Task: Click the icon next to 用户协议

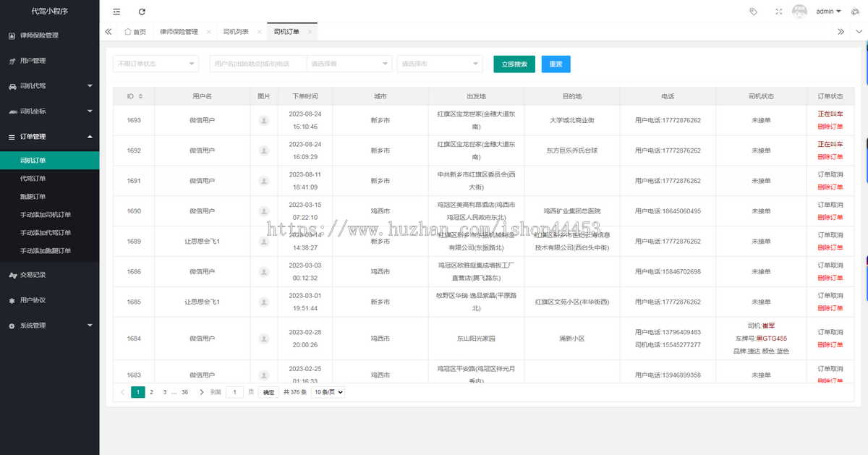Action: pyautogui.click(x=12, y=300)
